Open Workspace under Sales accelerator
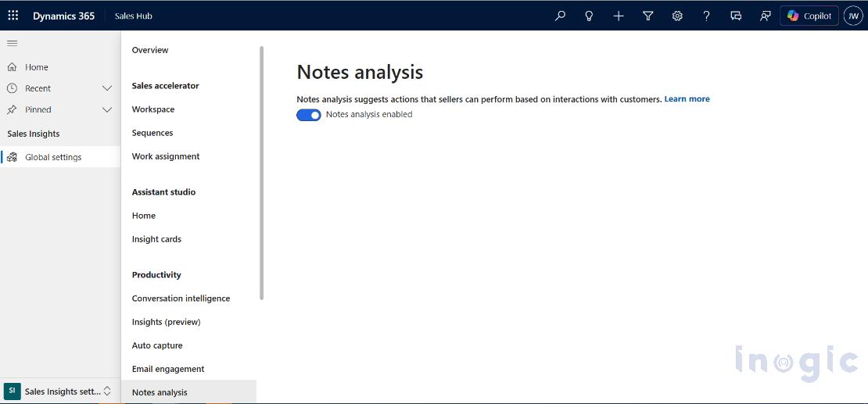This screenshot has height=404, width=868. click(x=152, y=109)
